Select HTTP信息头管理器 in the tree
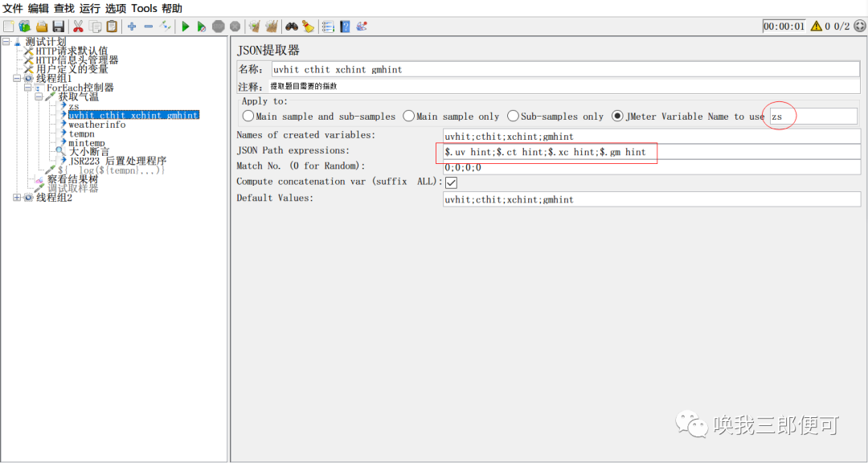The height and width of the screenshot is (463, 868). (x=77, y=59)
